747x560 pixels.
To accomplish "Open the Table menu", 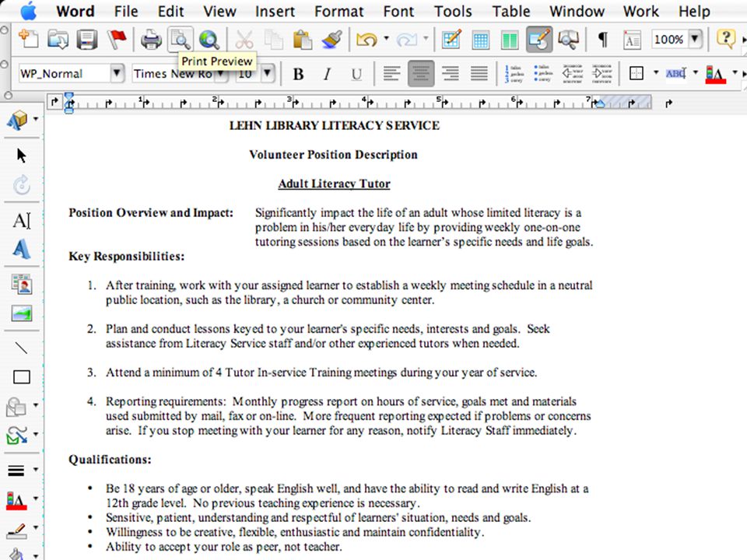I will tap(510, 11).
